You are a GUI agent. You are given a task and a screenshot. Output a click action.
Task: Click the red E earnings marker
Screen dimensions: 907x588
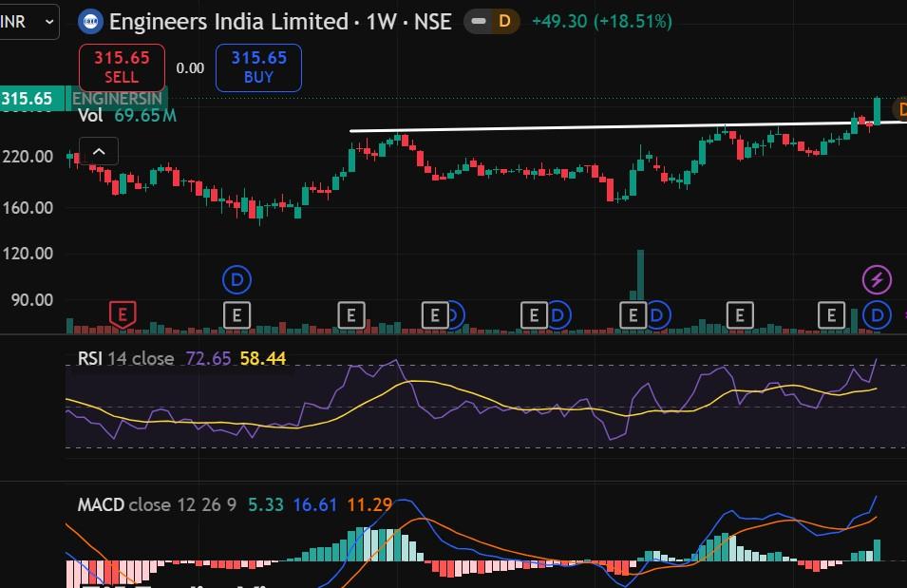(x=123, y=314)
